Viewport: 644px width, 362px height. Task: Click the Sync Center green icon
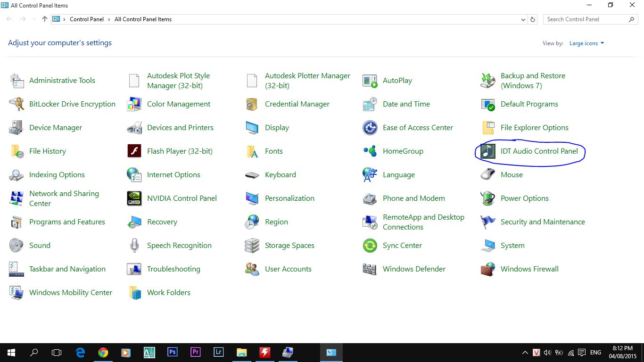(370, 246)
